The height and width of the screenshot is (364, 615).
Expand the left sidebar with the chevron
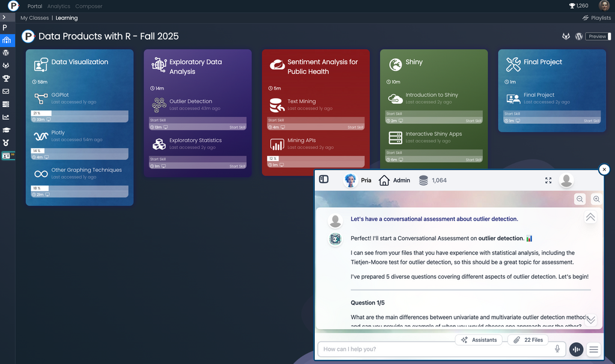coord(4,17)
